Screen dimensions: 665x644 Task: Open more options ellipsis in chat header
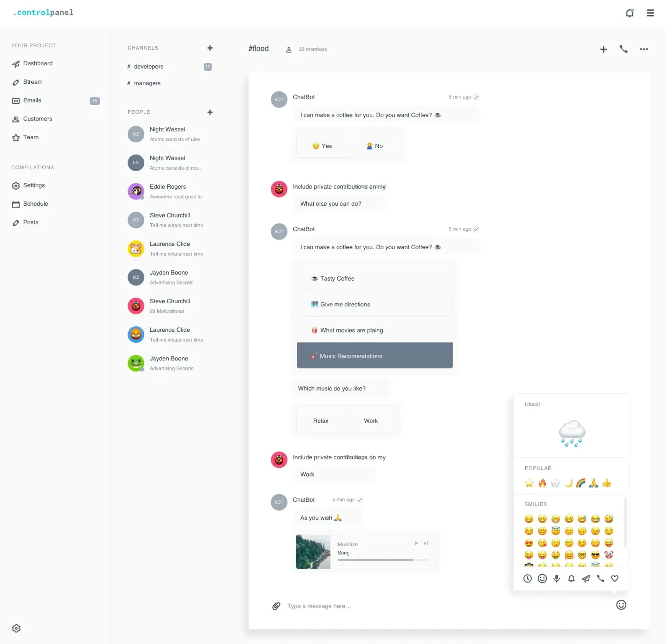coord(644,49)
